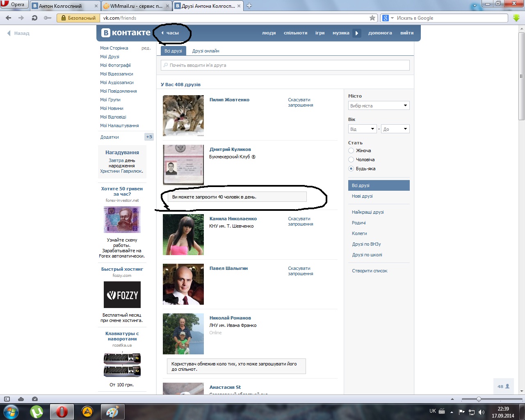This screenshot has height=420, width=525.
Task: Click the Назад back link
Action: (18, 33)
